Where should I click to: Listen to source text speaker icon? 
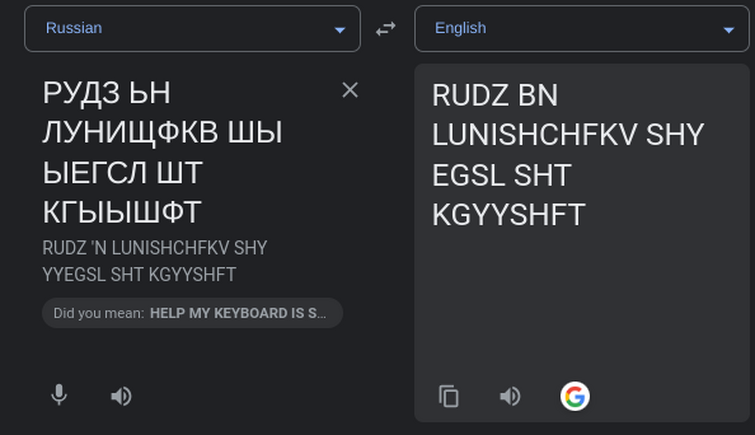click(x=121, y=396)
